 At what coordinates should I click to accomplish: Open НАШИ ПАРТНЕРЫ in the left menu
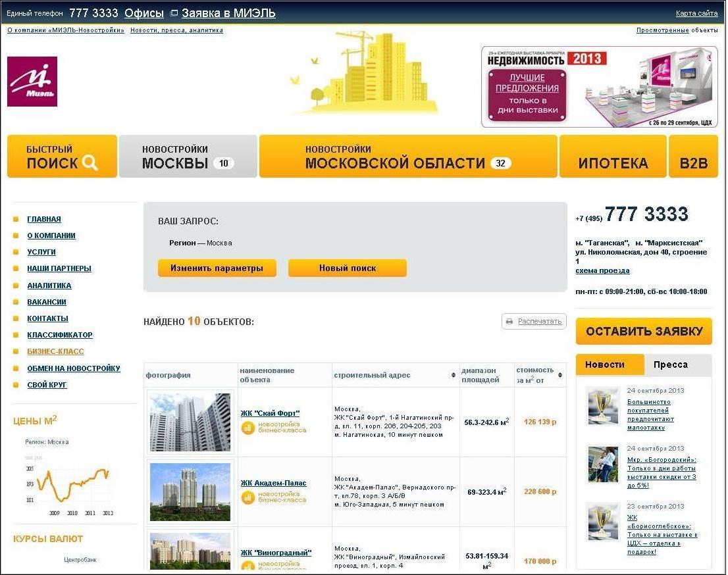(59, 268)
